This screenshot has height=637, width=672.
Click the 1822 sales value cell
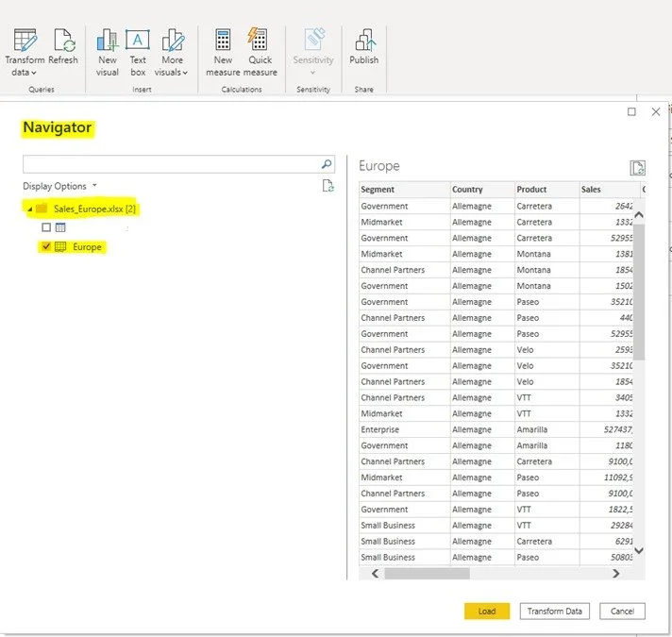coord(606,510)
